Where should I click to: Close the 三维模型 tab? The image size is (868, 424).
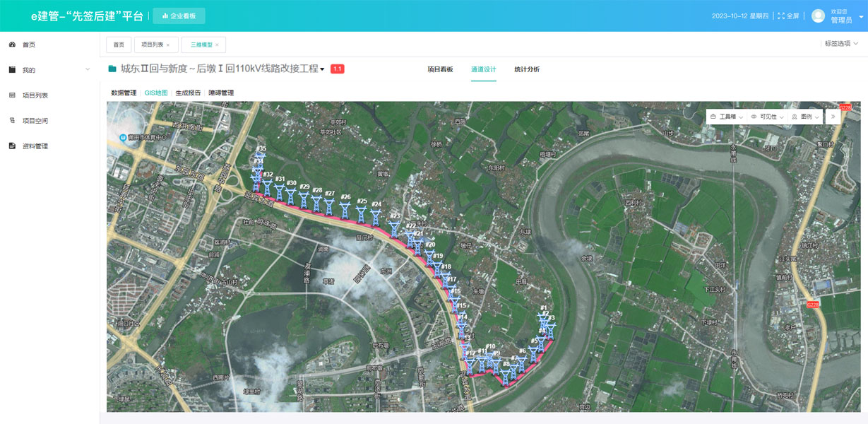click(217, 45)
